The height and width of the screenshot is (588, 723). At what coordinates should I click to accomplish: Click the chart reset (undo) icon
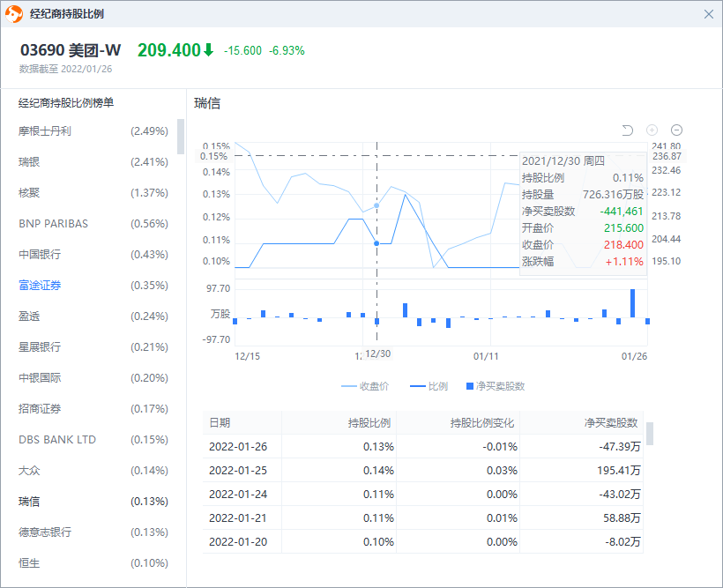tap(628, 130)
